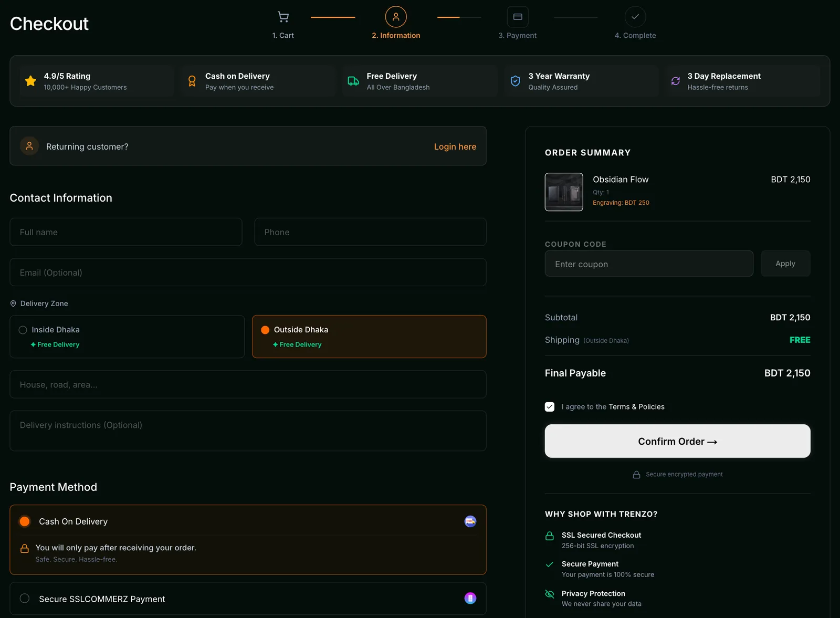Click the green lock icon beside SSL Secured Checkout
The height and width of the screenshot is (618, 840).
tap(550, 536)
